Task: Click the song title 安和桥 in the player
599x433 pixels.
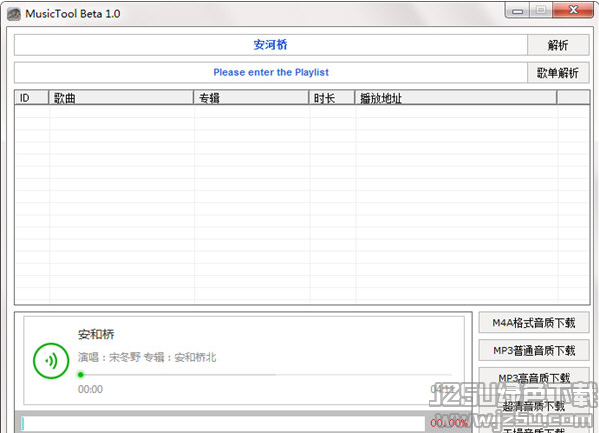Action: [x=96, y=334]
